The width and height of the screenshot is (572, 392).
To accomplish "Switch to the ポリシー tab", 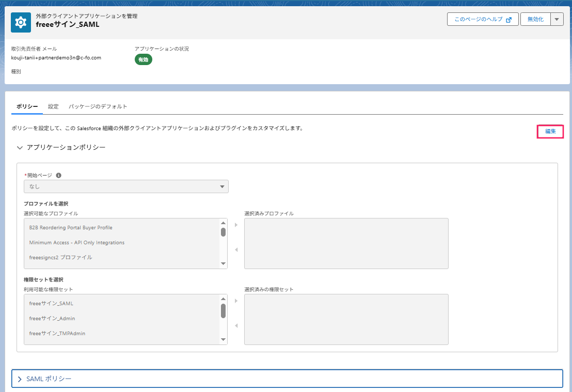I will point(27,106).
